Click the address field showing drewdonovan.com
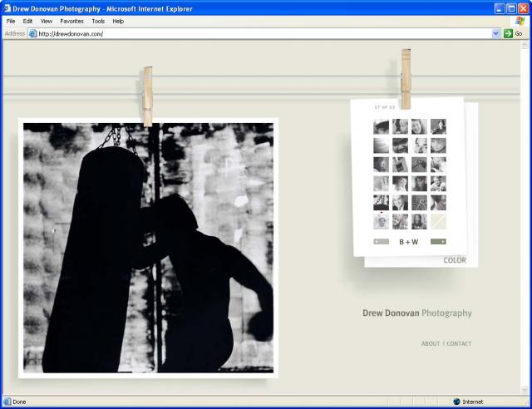The image size is (532, 409). (249, 33)
